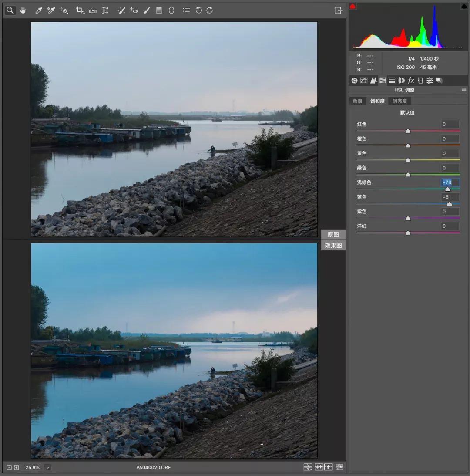Click the 橙色 value field

coord(450,139)
